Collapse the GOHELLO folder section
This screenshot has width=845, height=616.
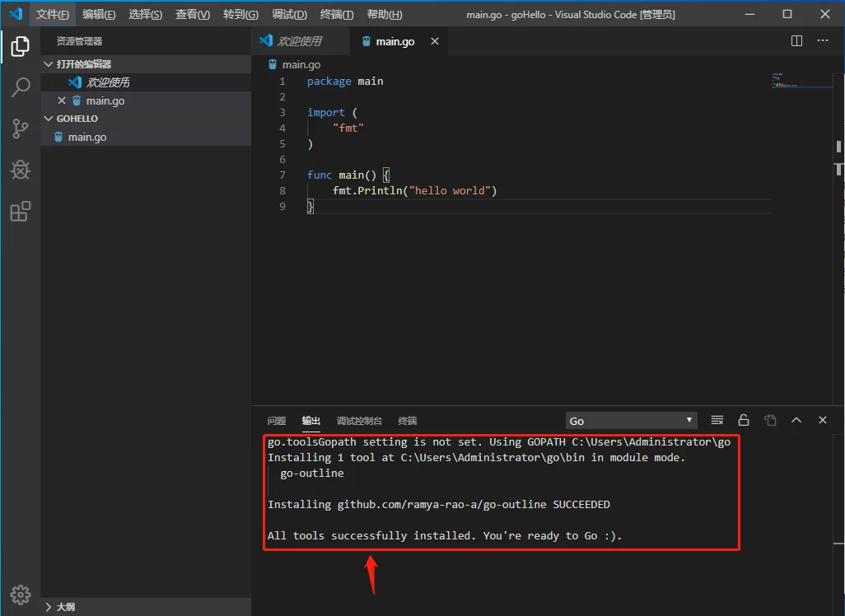point(146,119)
